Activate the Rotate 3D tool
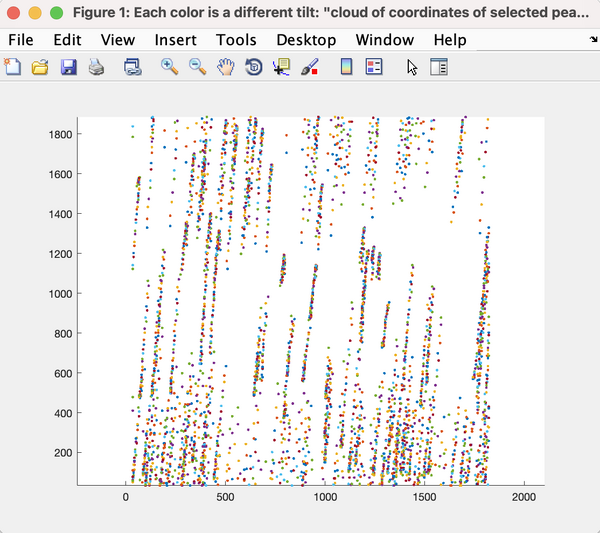This screenshot has height=533, width=600. 254,67
